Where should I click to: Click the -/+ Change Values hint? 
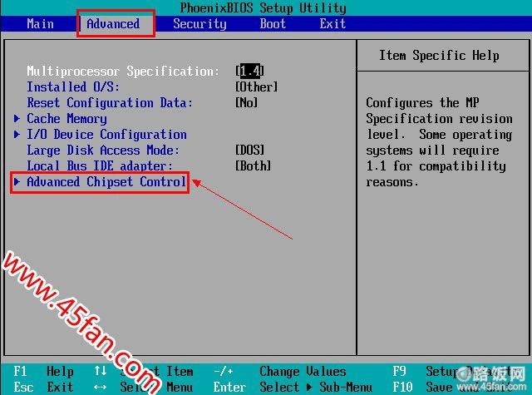[280, 371]
